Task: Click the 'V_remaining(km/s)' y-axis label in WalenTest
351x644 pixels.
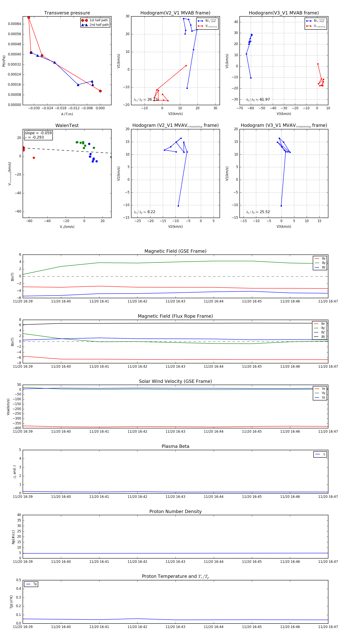Action: pos(10,173)
